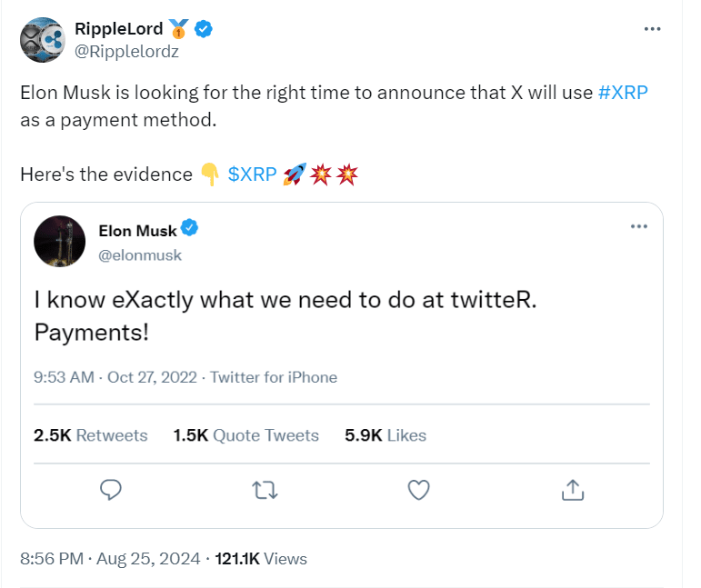Open the #XRP hashtag link
The width and height of the screenshot is (701, 588).
point(623,95)
